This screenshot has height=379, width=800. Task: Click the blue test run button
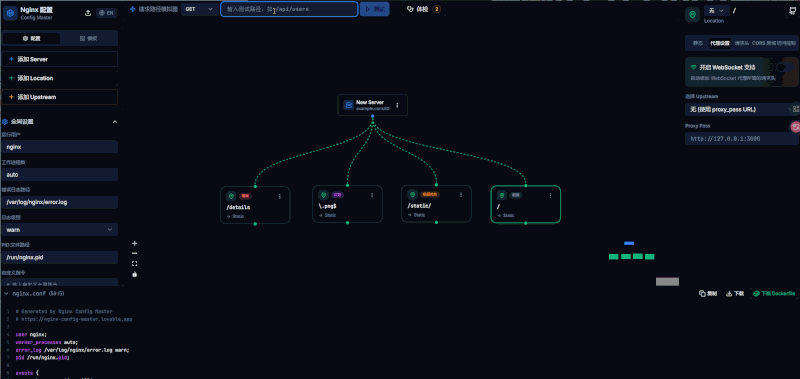(374, 9)
